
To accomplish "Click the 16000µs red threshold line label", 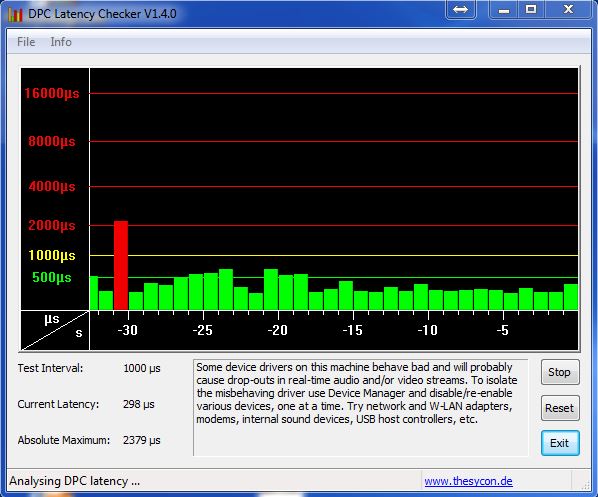I will 52,93.
